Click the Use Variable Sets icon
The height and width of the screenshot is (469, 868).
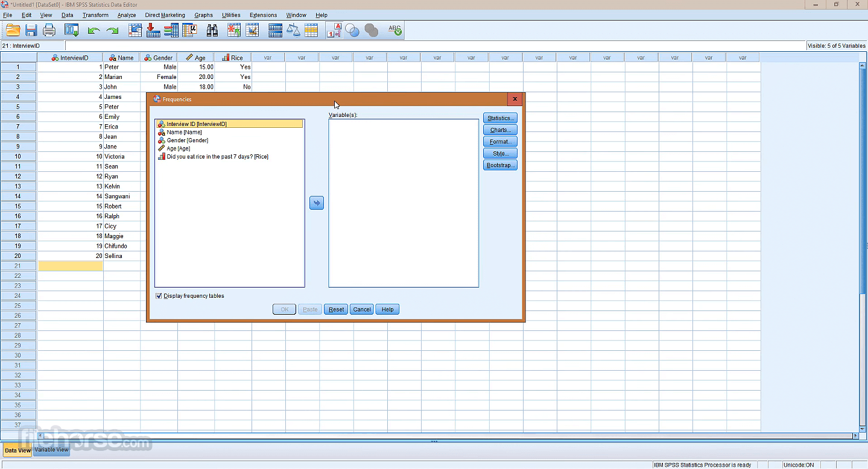point(353,30)
